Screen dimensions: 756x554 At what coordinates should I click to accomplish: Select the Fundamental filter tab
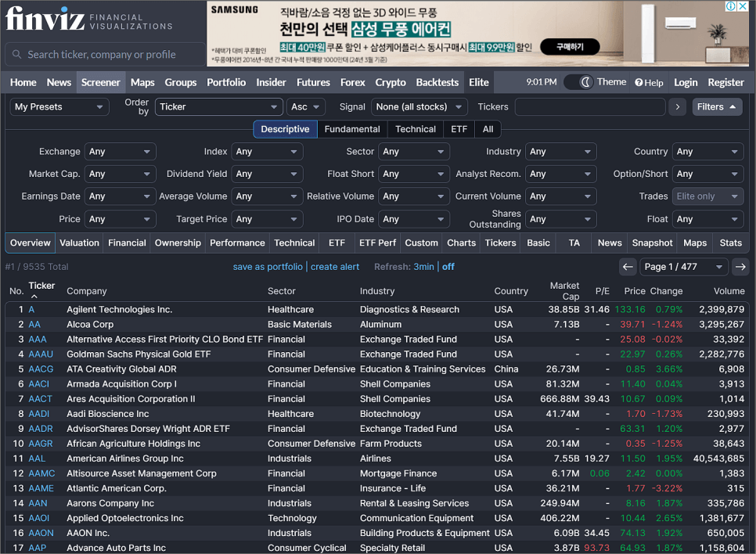352,129
